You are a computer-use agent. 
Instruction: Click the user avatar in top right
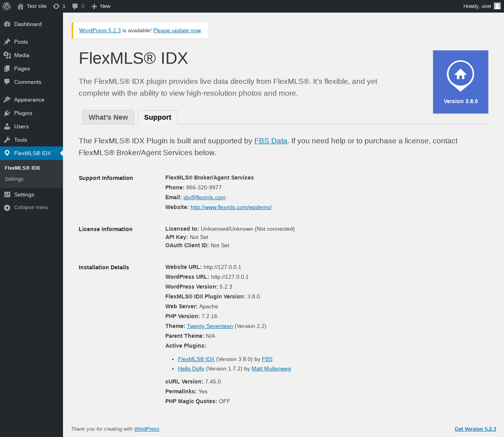point(497,6)
